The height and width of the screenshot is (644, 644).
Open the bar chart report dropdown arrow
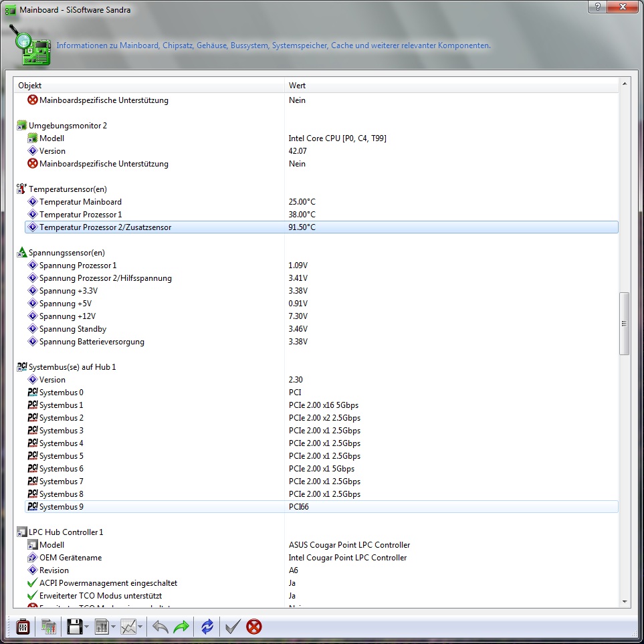114,627
